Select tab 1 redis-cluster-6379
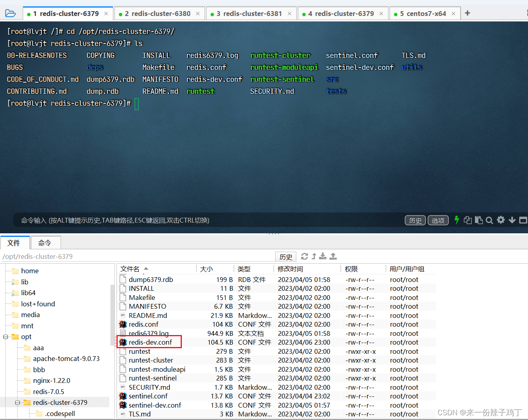This screenshot has height=420, width=528. pyautogui.click(x=68, y=14)
